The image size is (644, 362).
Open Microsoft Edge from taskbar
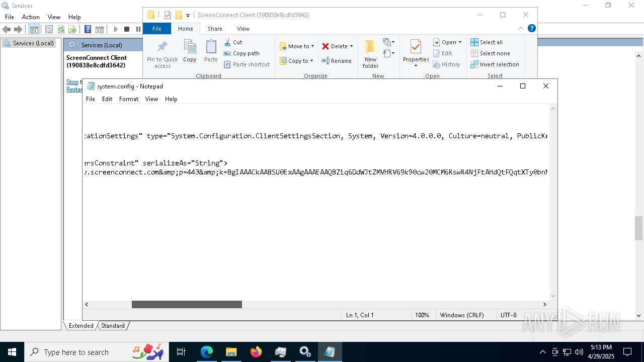click(x=207, y=352)
